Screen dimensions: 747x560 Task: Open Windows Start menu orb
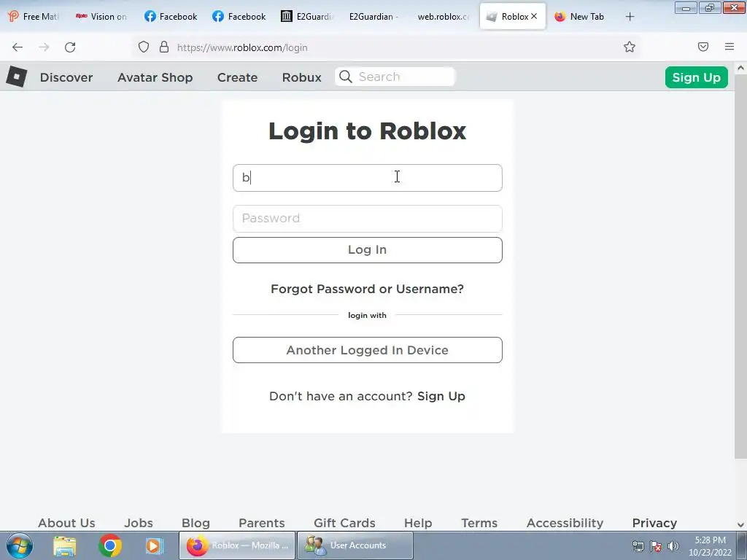point(20,545)
